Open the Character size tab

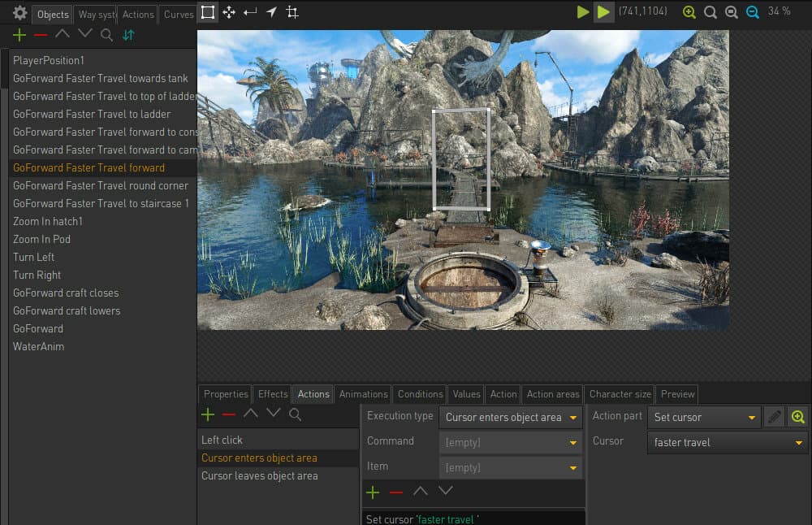620,394
